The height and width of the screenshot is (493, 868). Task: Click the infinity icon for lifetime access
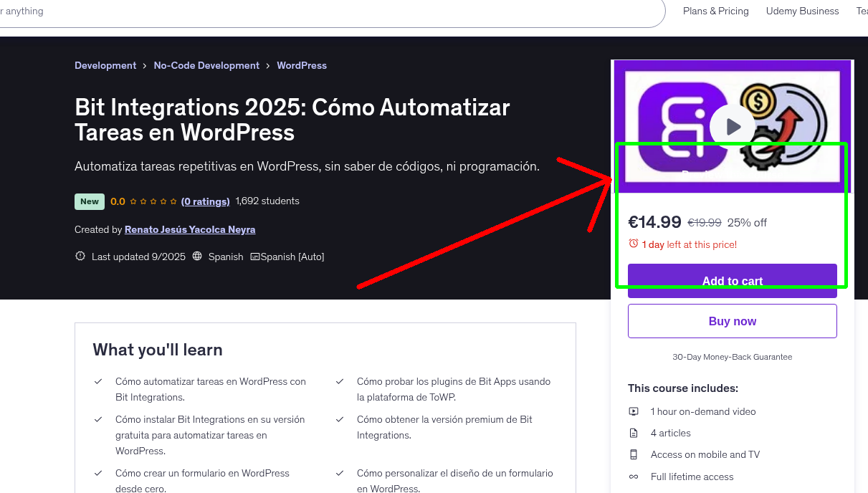tap(633, 477)
